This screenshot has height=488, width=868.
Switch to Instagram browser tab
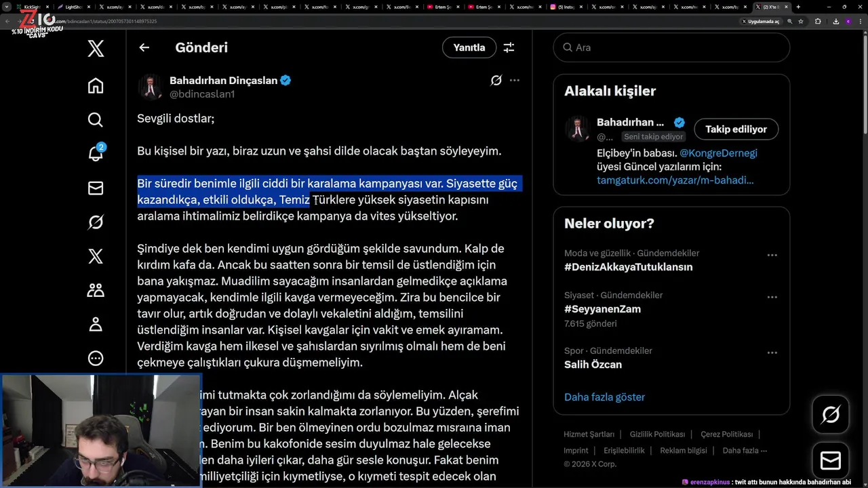pos(566,7)
